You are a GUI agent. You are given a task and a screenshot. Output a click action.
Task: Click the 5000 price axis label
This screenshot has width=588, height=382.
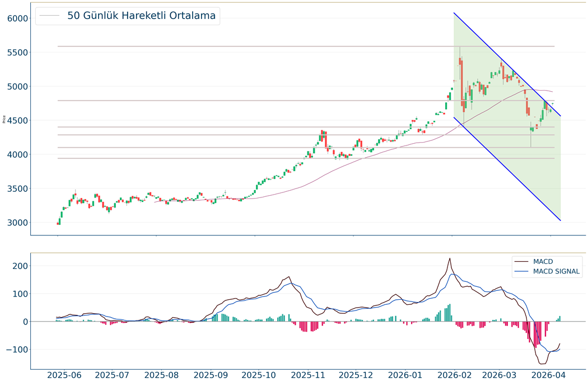[17, 87]
